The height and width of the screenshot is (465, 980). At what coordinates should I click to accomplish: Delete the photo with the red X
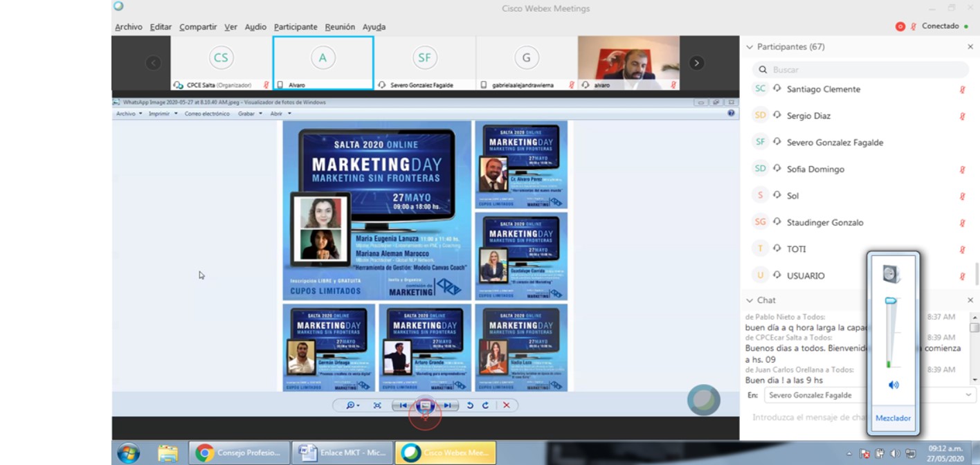506,405
